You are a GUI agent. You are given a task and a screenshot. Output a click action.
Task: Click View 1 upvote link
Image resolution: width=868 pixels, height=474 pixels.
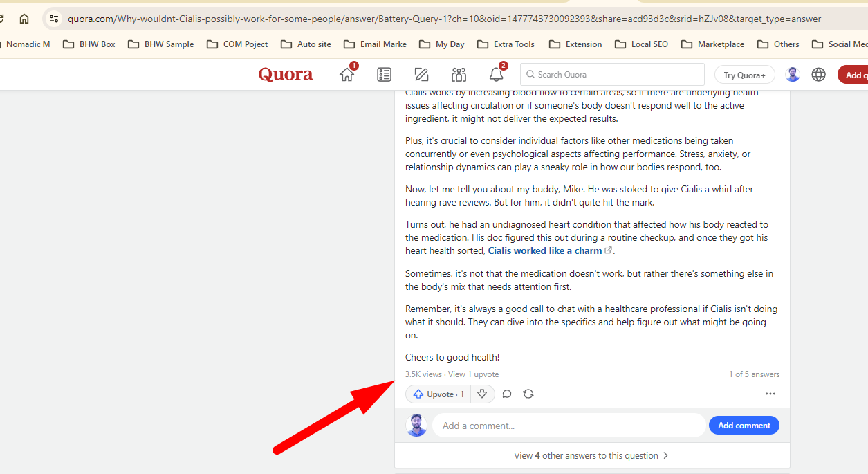pyautogui.click(x=473, y=374)
